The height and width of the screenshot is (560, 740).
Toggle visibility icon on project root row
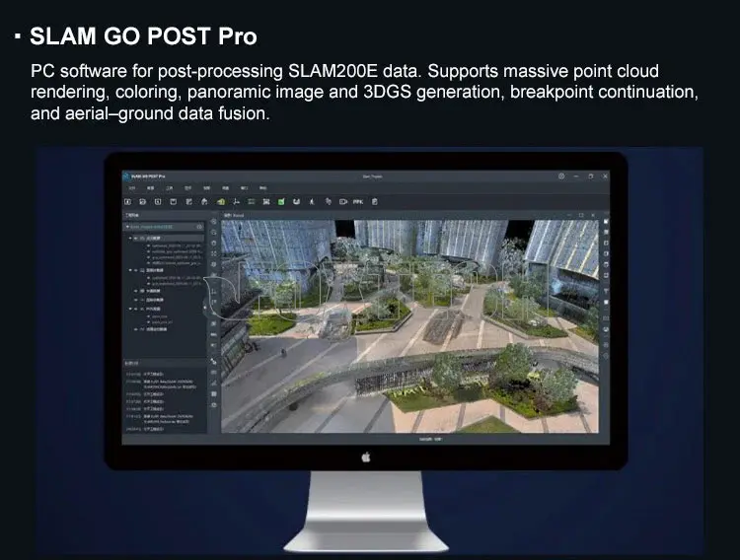click(199, 226)
